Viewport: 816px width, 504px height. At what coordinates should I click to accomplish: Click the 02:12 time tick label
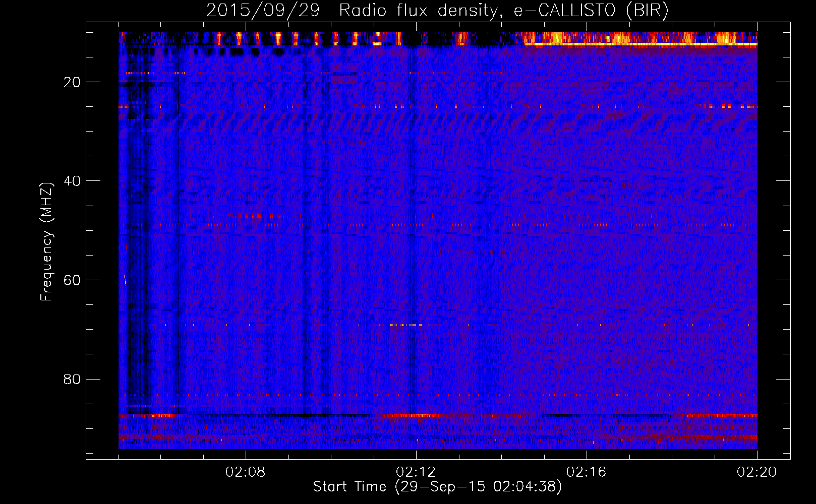click(x=416, y=472)
